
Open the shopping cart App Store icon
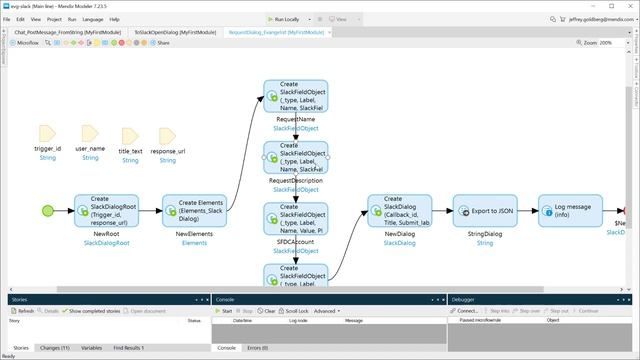562,19
